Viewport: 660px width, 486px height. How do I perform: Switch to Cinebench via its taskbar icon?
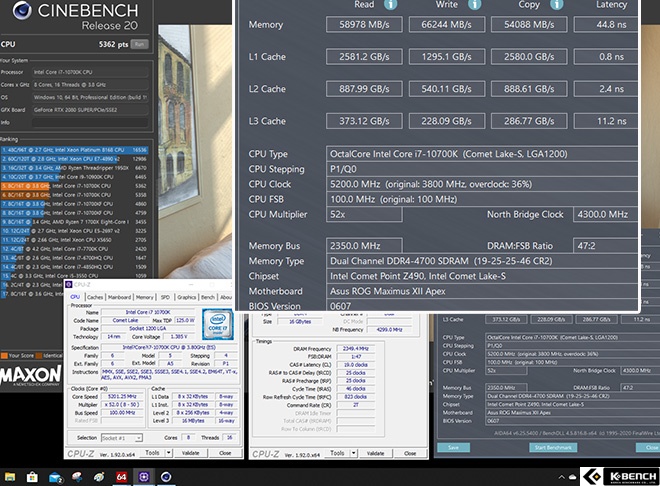click(x=166, y=477)
